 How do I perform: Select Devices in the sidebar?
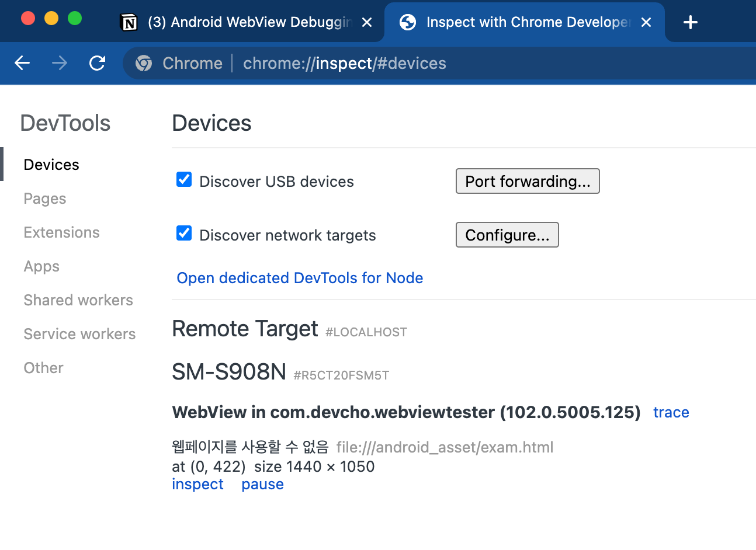click(51, 165)
